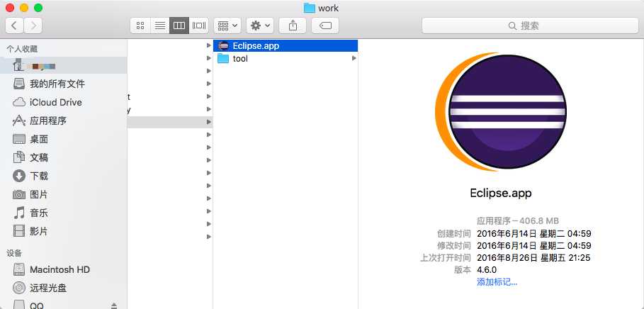The image size is (644, 309).
Task: Select the Eclipse.app file row
Action: [x=286, y=45]
